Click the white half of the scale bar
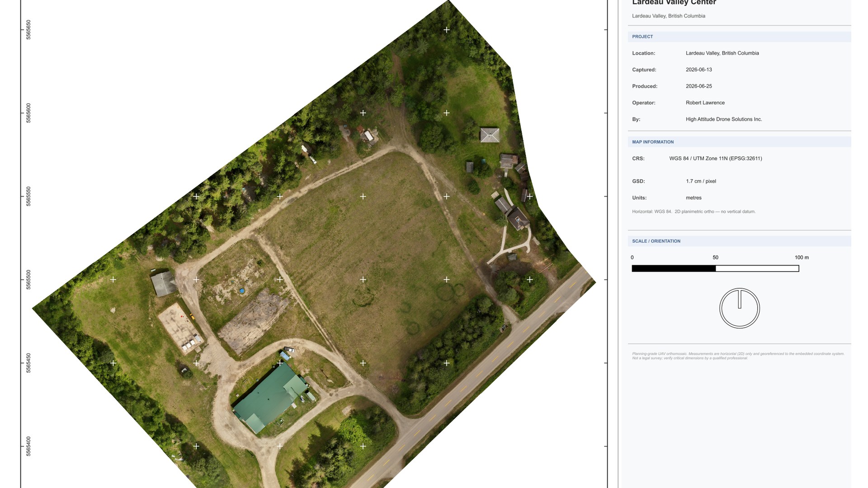Screen dimensions: 868x488 [757, 268]
